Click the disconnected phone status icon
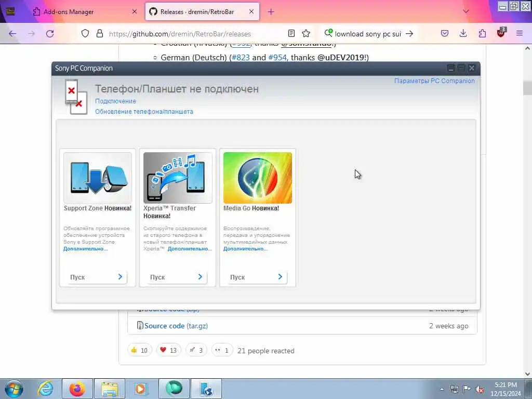532x399 pixels. tap(76, 97)
